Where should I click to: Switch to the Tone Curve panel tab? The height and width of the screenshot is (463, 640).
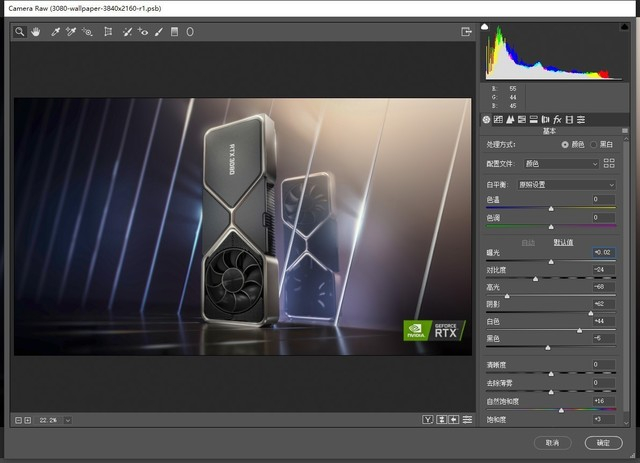[x=498, y=119]
